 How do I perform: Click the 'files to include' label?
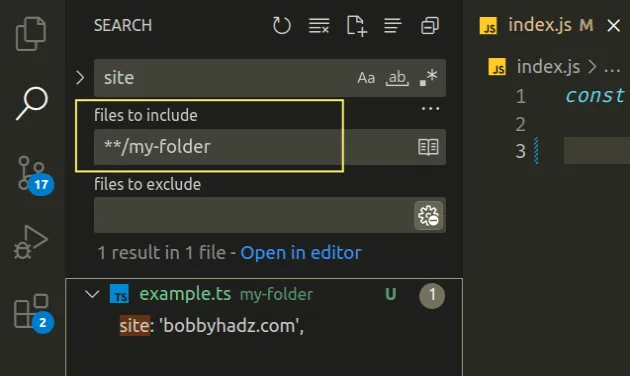[x=146, y=115]
